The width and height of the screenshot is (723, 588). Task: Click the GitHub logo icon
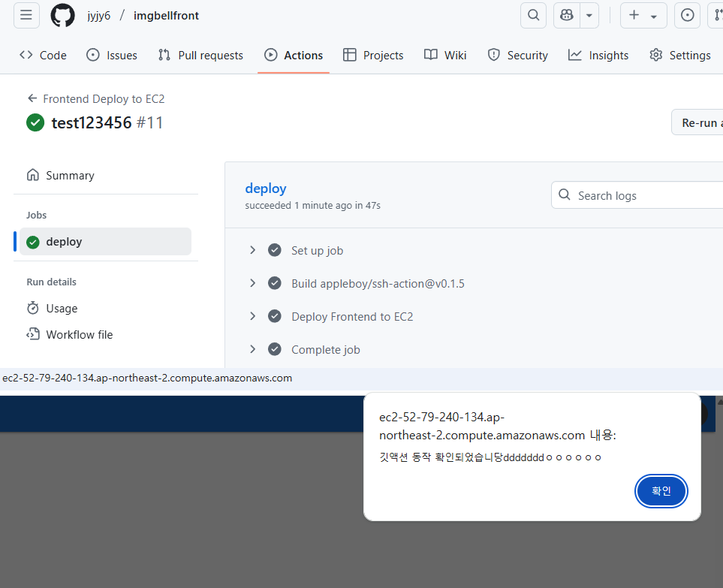62,15
